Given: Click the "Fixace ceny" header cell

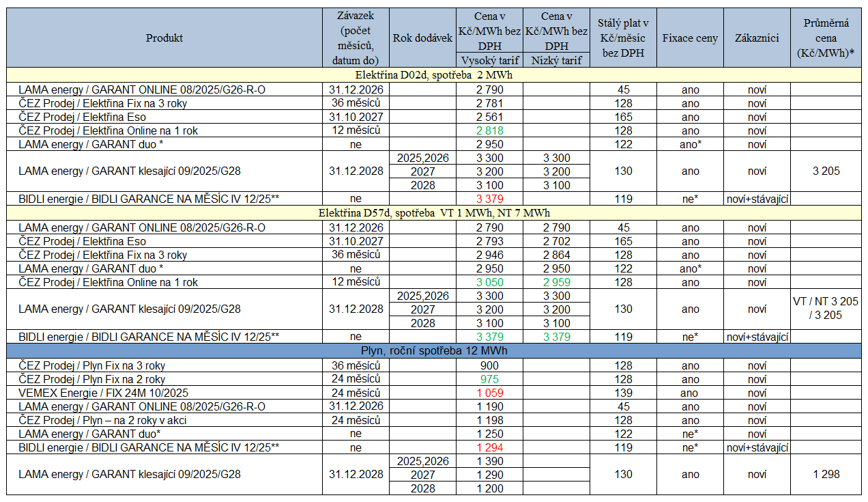Looking at the screenshot, I should coord(690,38).
